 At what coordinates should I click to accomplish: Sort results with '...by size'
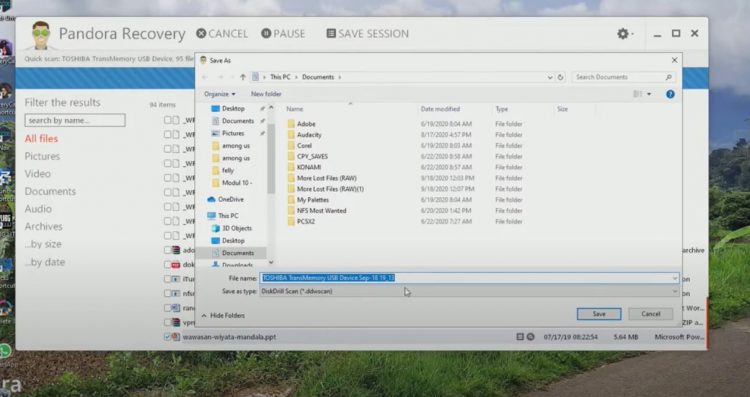coord(43,244)
